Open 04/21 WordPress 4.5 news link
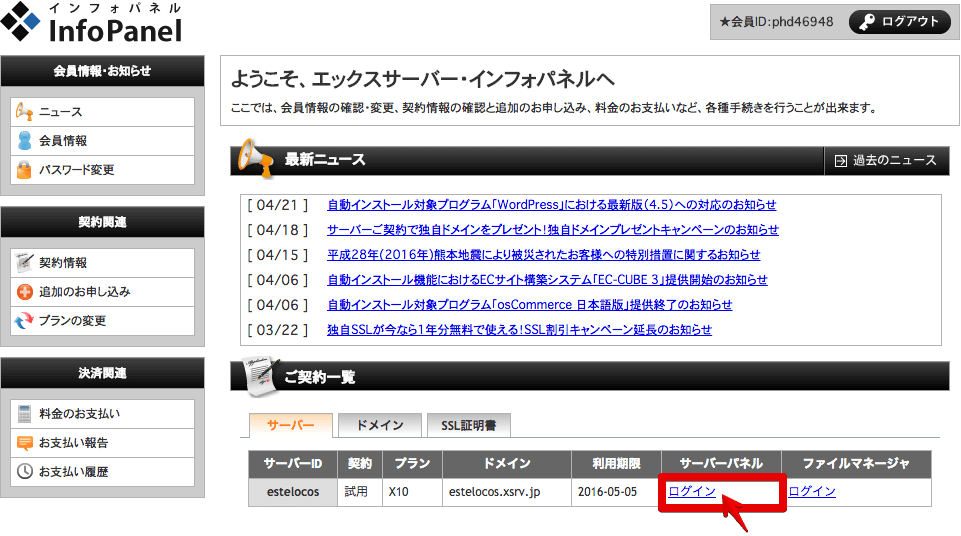This screenshot has width=961, height=536. tap(552, 205)
